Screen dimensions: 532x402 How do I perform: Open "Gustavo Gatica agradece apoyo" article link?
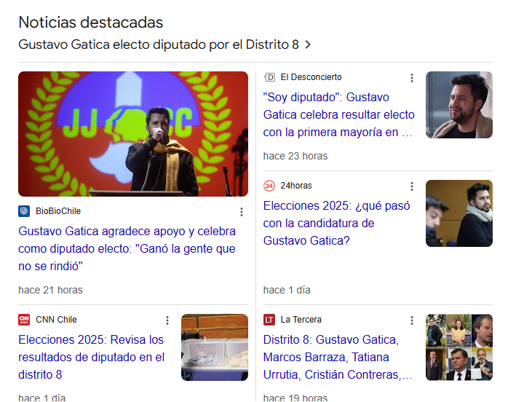click(127, 248)
